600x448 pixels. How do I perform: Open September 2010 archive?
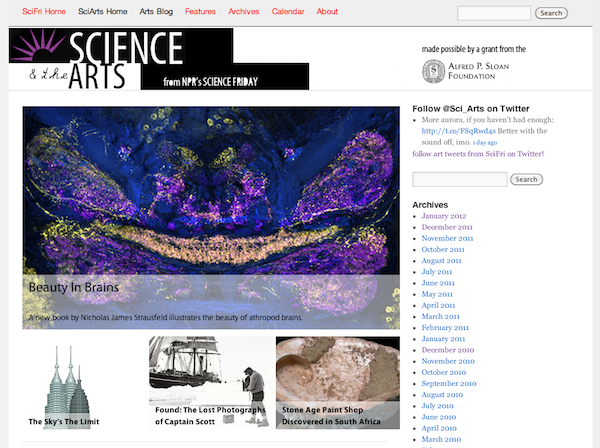(449, 383)
